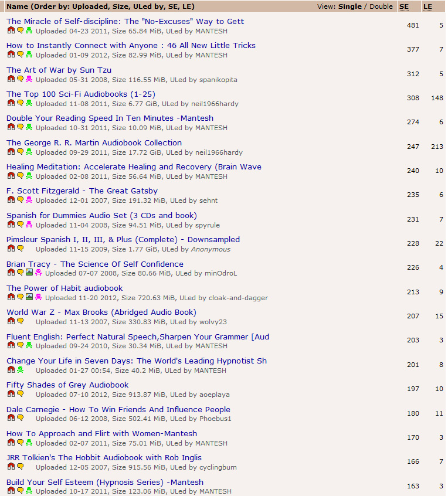Image resolution: width=448 pixels, height=496 pixels.
Task: Click magnet icon for Spanish for Dummies
Action: point(11,225)
